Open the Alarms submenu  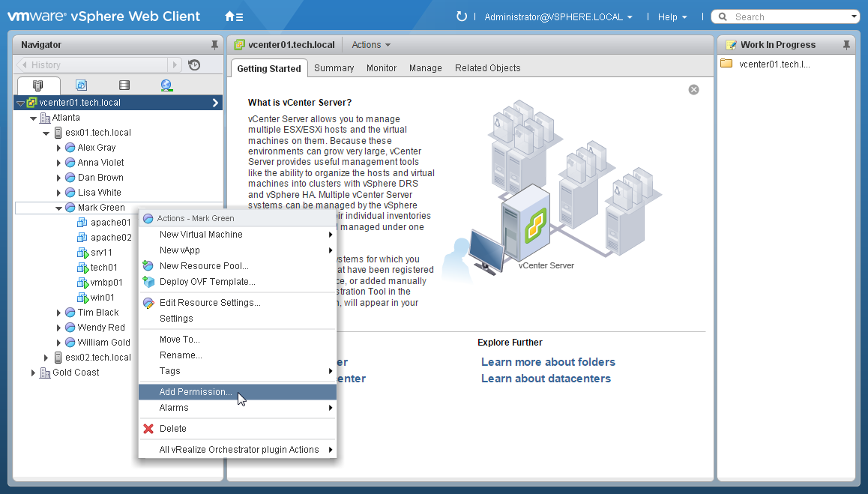[x=238, y=408]
